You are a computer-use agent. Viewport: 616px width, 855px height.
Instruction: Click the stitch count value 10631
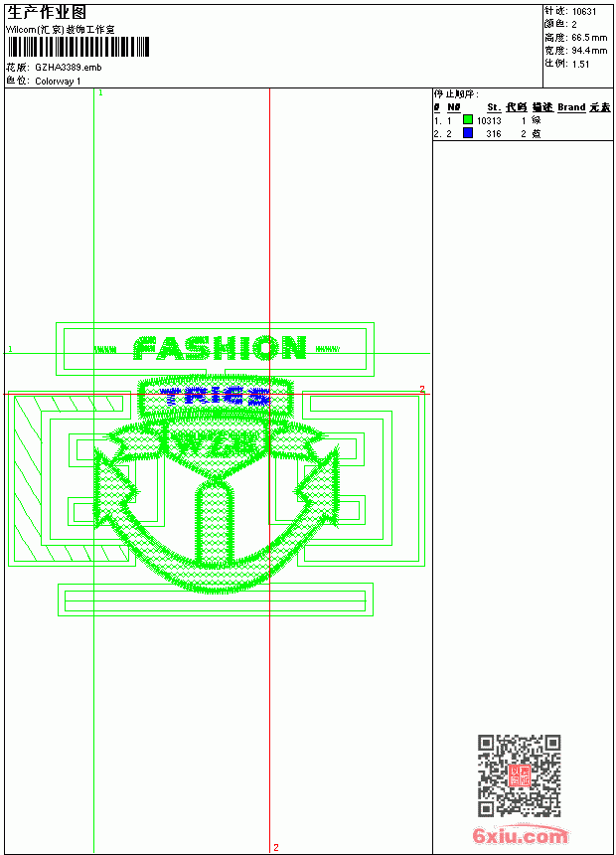pos(584,12)
